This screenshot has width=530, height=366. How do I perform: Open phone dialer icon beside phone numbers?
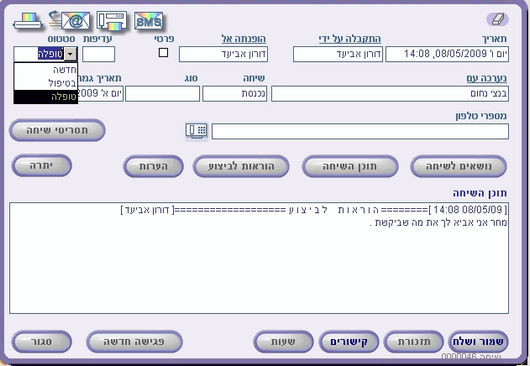tap(196, 131)
